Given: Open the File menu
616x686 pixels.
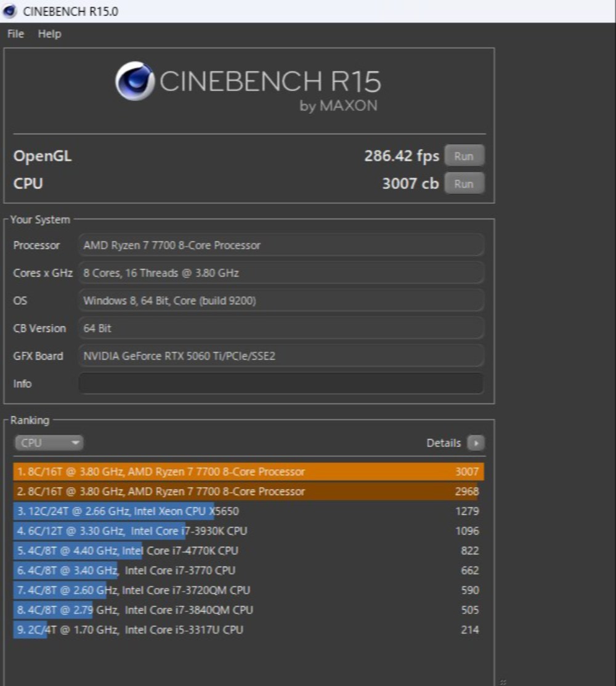Looking at the screenshot, I should 16,34.
